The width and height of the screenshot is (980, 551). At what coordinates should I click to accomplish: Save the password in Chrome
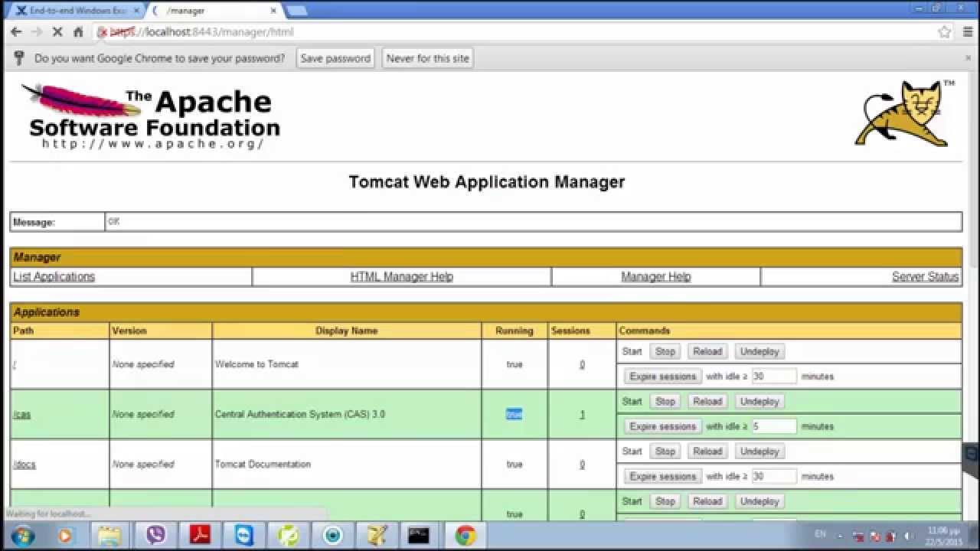click(335, 58)
